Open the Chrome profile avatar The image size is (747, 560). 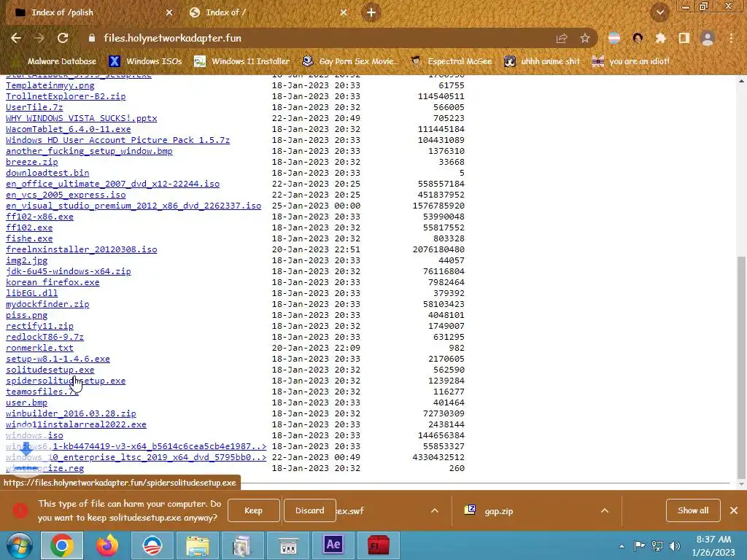[x=708, y=39]
